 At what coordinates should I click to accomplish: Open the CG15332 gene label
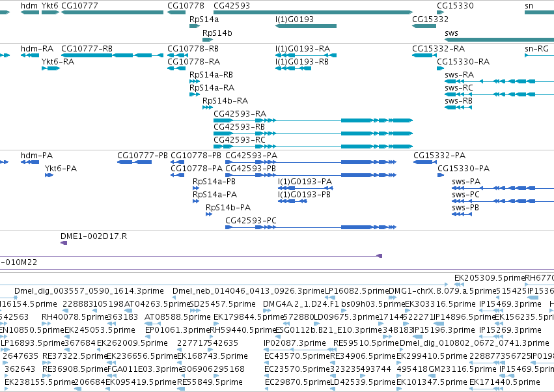click(x=430, y=19)
